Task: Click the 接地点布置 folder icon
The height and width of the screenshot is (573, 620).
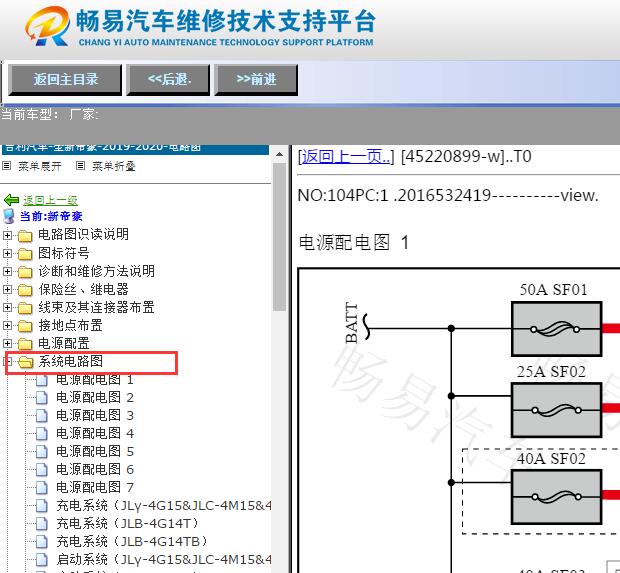Action: (25, 326)
